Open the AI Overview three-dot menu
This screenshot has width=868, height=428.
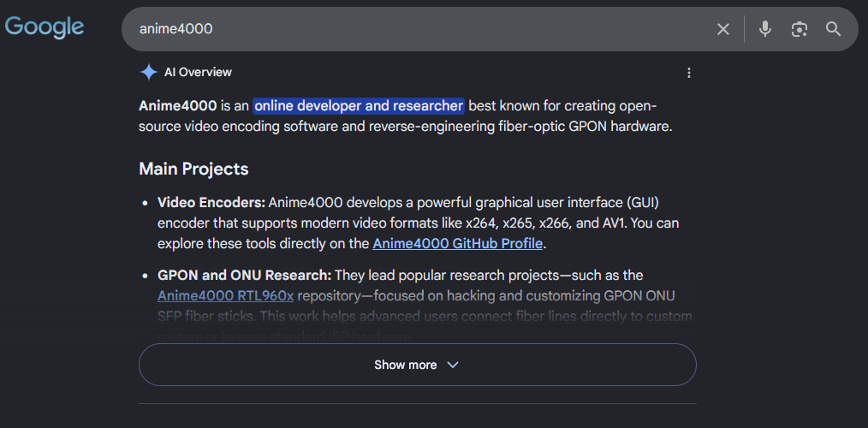(x=688, y=73)
